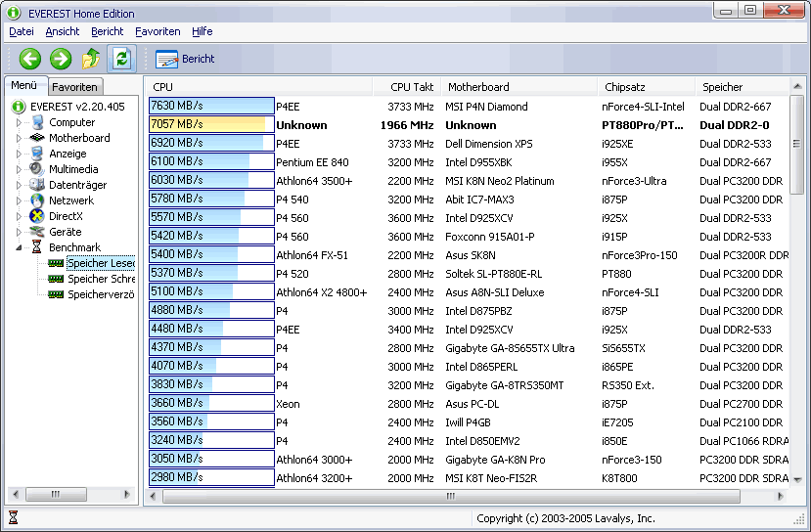Select the Multimedia speaker icon in tree
Screen dimensions: 811x532
click(x=37, y=169)
